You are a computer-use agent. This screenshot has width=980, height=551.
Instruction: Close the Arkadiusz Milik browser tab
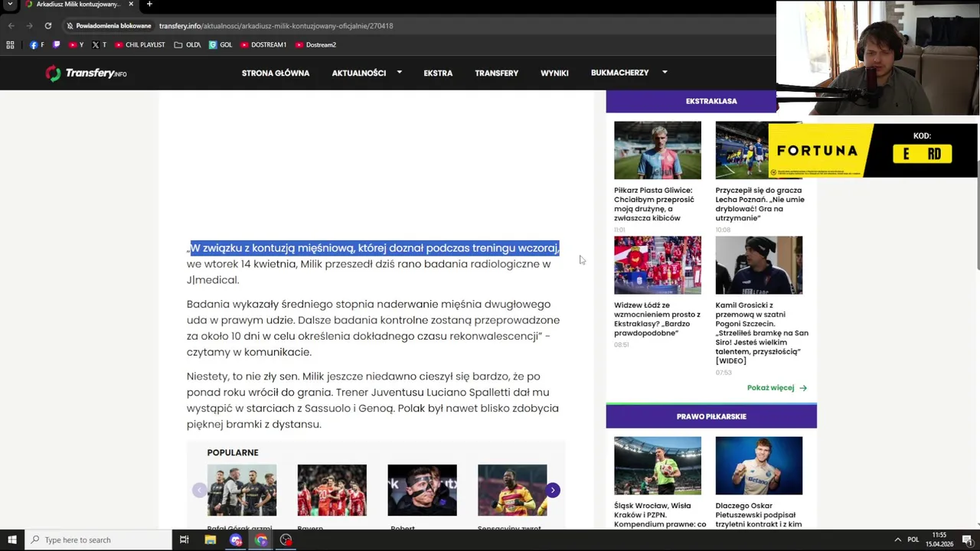[131, 5]
